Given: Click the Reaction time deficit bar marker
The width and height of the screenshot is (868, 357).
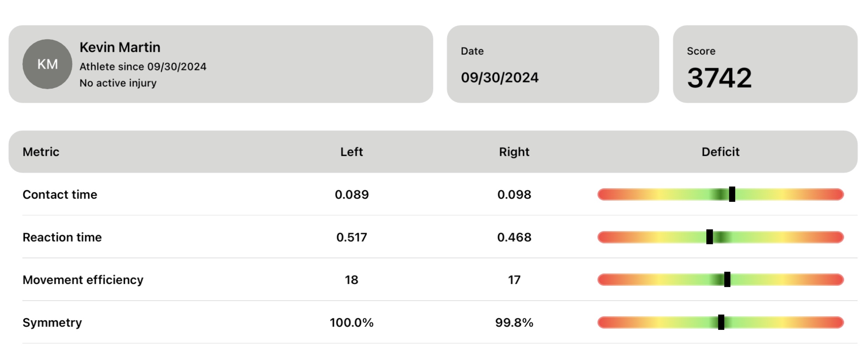Looking at the screenshot, I should (710, 237).
